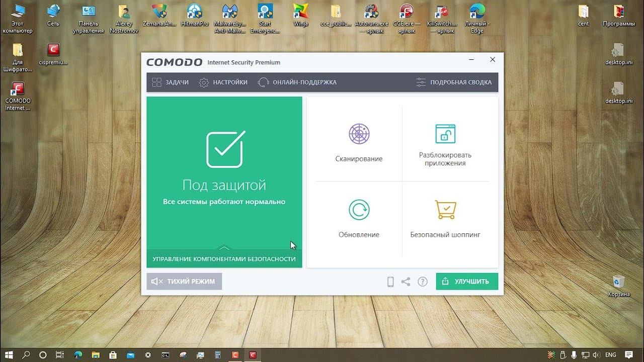Click the Под защитой status text
644x362 pixels.
pyautogui.click(x=224, y=186)
